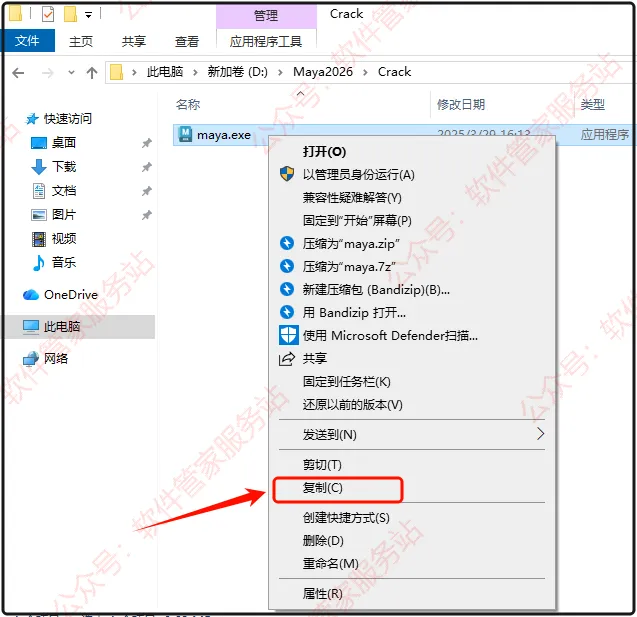Viewport: 637px width, 617px height.
Task: Click the maya.exe application icon
Action: (185, 134)
